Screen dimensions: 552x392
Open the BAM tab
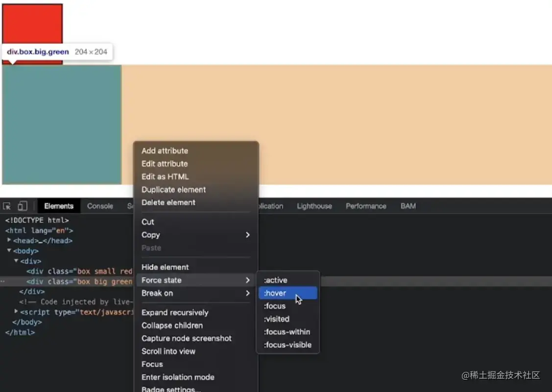tap(408, 206)
